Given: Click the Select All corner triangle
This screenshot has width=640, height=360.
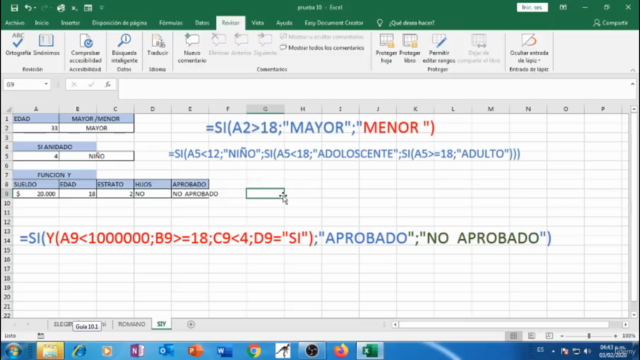Looking at the screenshot, I should pos(8,109).
